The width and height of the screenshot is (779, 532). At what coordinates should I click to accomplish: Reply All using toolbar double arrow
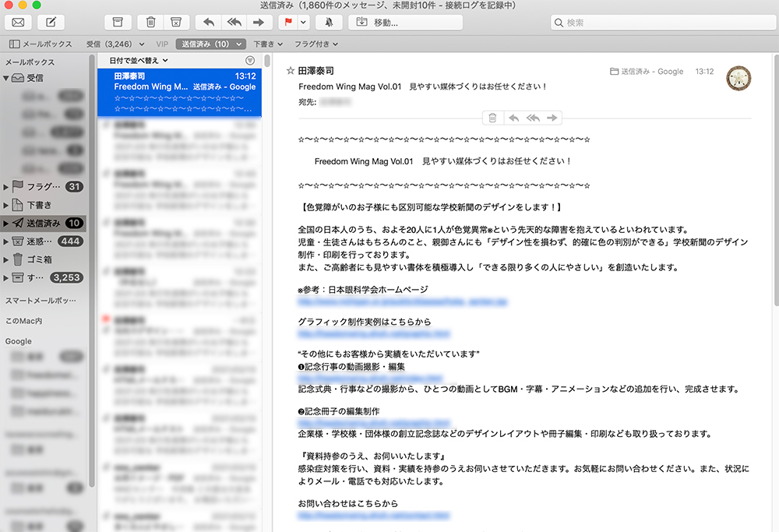(234, 23)
